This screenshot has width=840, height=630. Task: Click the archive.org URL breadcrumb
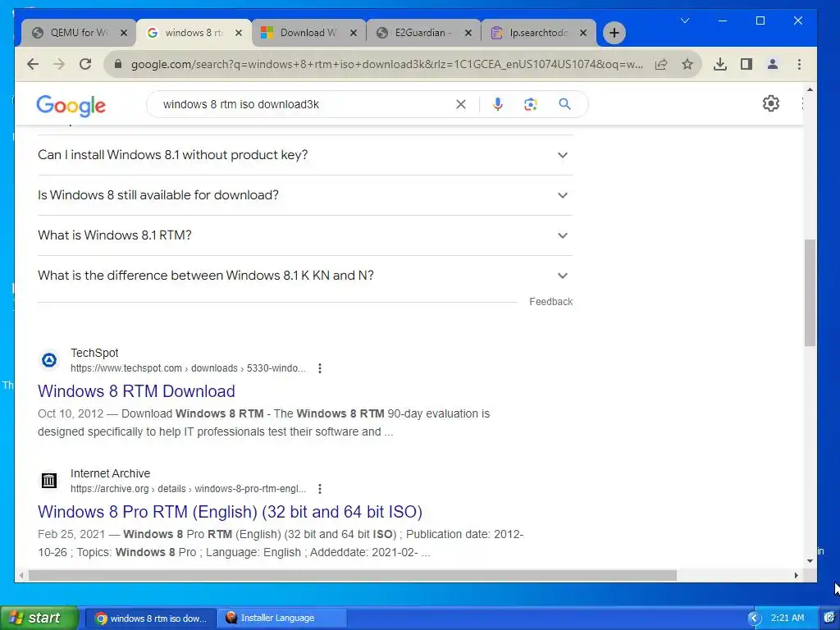pos(188,489)
